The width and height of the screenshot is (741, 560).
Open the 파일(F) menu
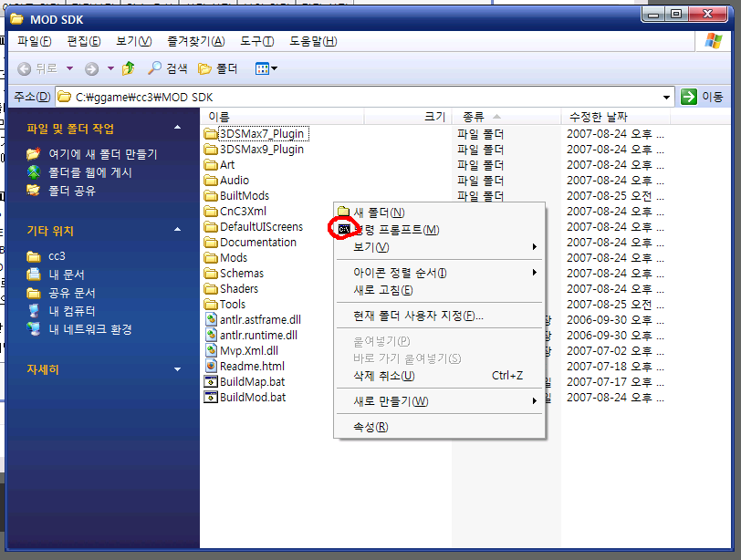pos(34,42)
